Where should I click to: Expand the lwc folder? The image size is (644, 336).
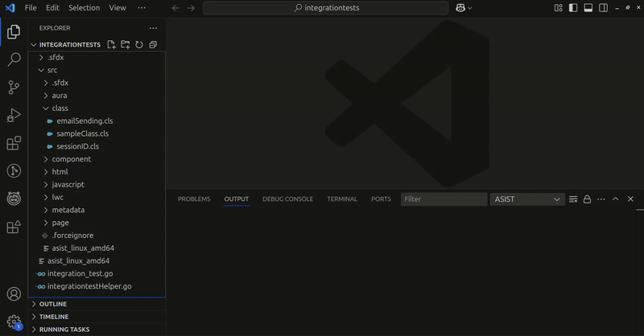[x=46, y=197]
